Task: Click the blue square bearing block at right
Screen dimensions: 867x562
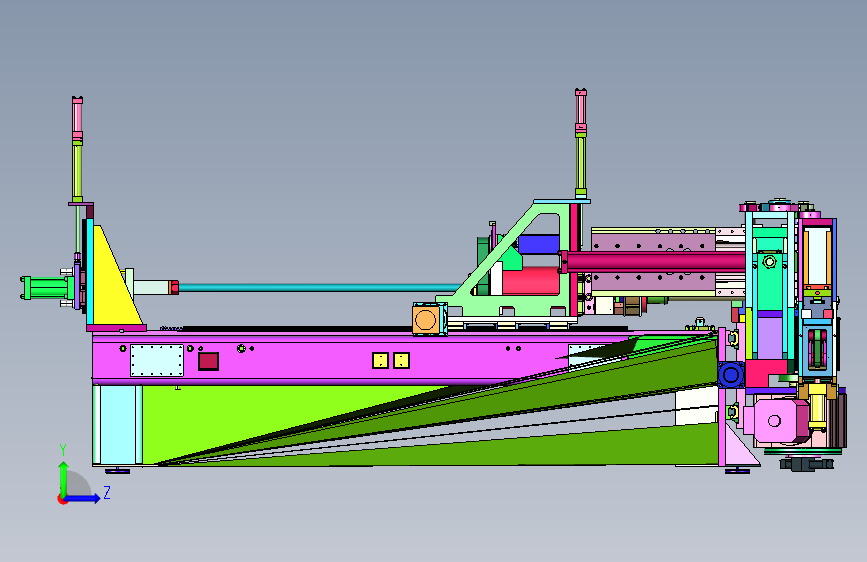Action: point(731,374)
